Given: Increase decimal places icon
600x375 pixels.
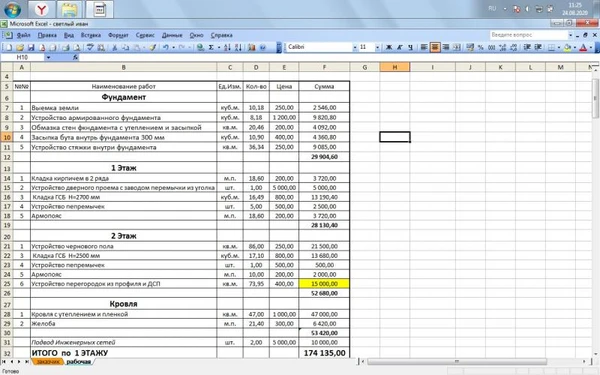Looking at the screenshot, I should (503, 47).
